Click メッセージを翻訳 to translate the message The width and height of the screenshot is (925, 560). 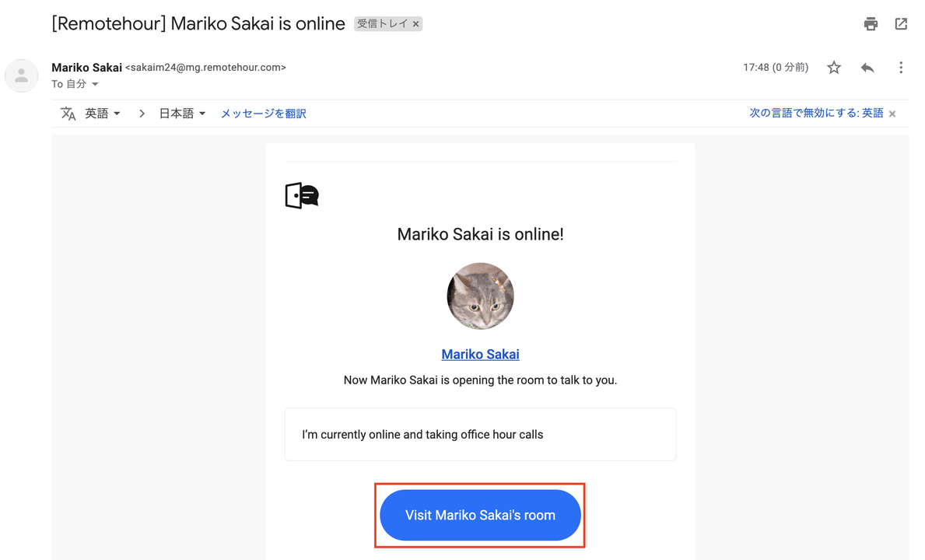[x=263, y=114]
